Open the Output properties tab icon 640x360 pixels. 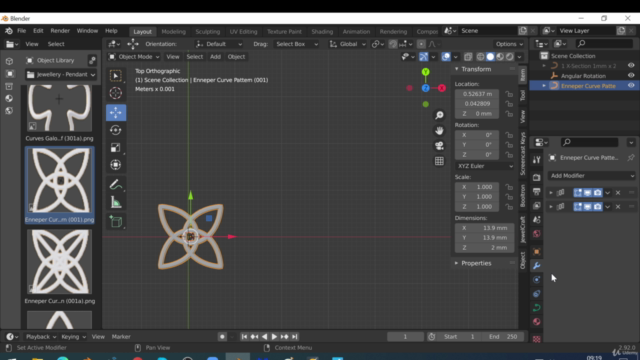pyautogui.click(x=537, y=191)
